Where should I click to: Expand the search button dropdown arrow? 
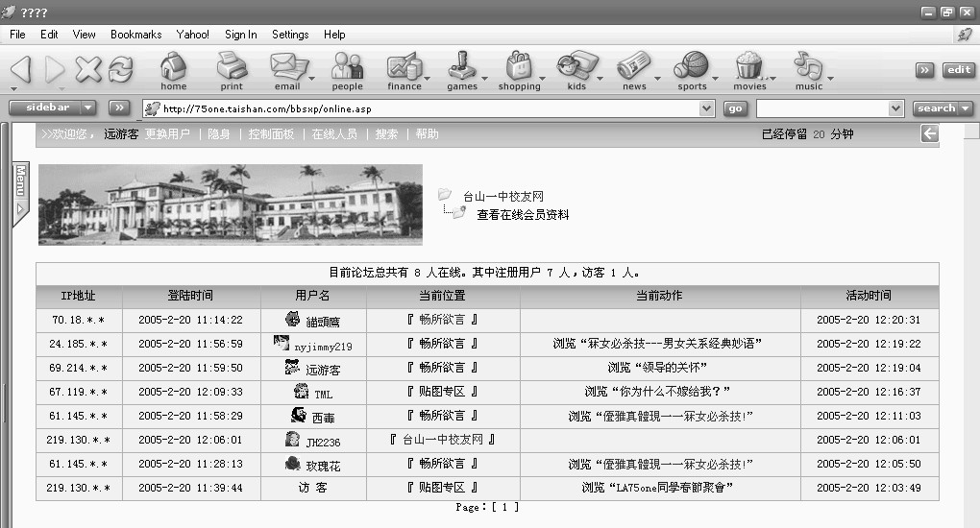pos(966,108)
